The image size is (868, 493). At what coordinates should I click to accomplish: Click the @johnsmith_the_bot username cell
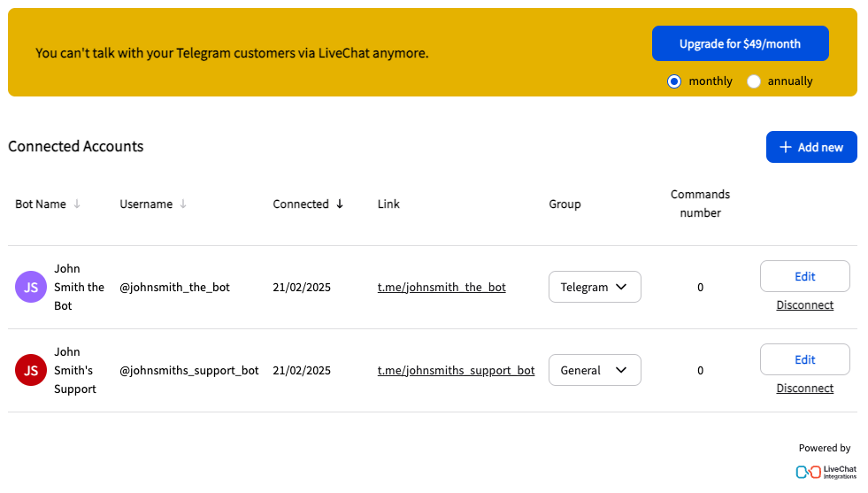174,287
